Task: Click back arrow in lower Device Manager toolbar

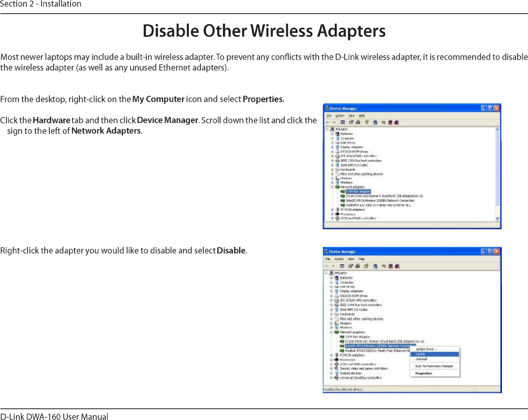Action: point(327,266)
